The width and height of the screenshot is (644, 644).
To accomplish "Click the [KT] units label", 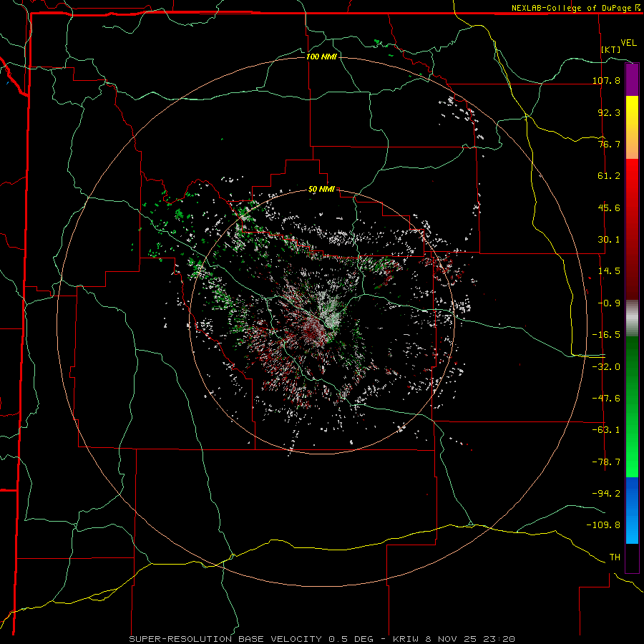I will [611, 49].
